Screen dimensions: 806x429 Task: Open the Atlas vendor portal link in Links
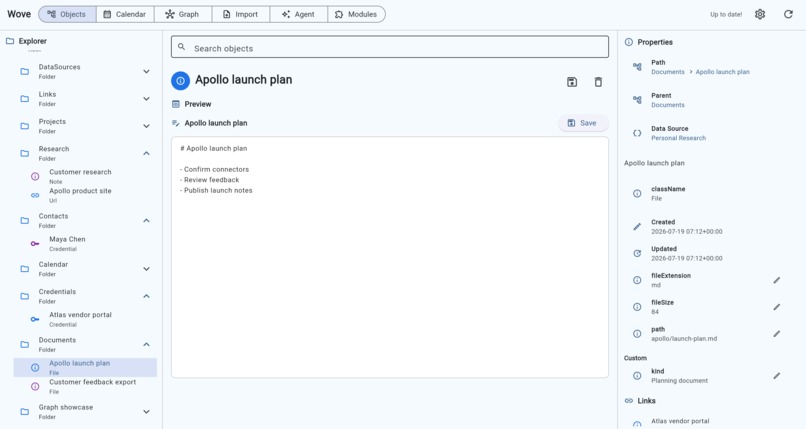(x=680, y=421)
